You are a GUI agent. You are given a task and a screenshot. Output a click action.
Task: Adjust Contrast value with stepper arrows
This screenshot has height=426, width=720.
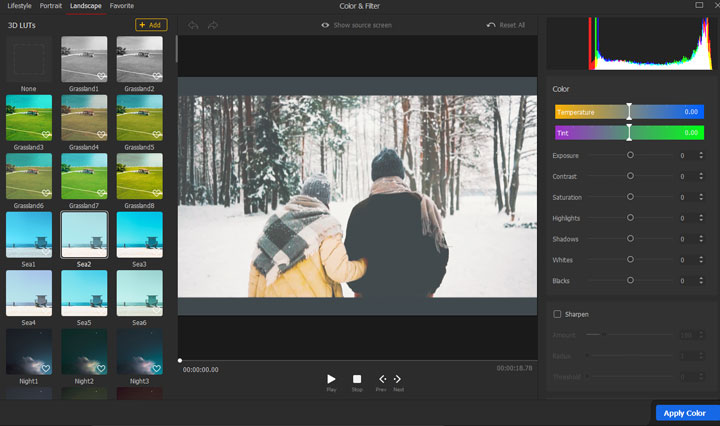[x=701, y=176]
